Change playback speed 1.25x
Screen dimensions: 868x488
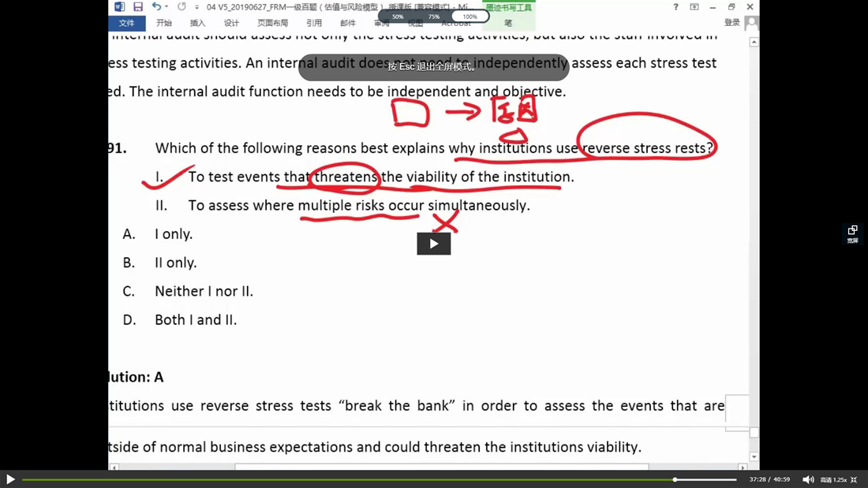point(840,479)
